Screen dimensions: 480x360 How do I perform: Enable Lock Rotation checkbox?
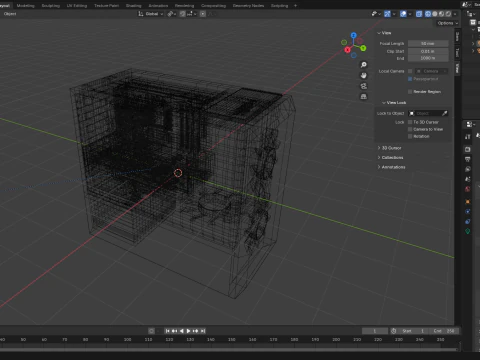pyautogui.click(x=410, y=136)
